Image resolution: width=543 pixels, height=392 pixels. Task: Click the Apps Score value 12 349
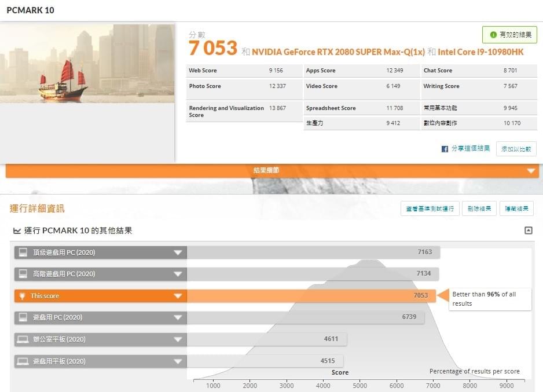[395, 70]
